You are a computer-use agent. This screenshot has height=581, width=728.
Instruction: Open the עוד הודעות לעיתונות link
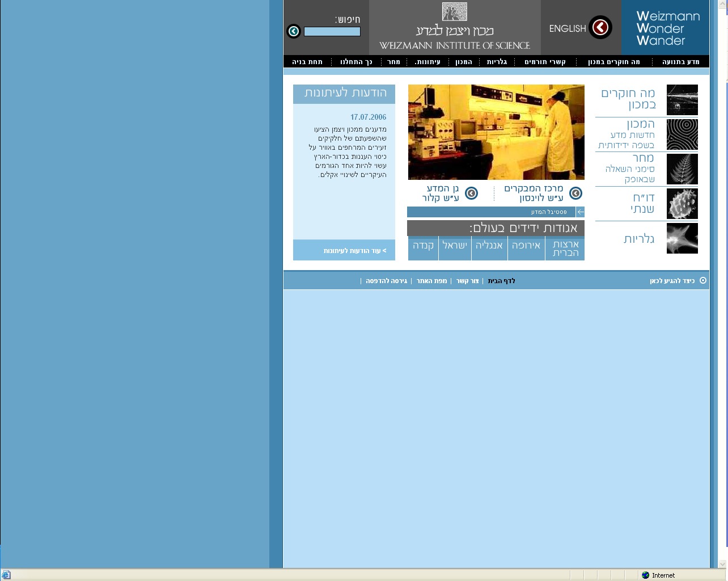pos(354,251)
